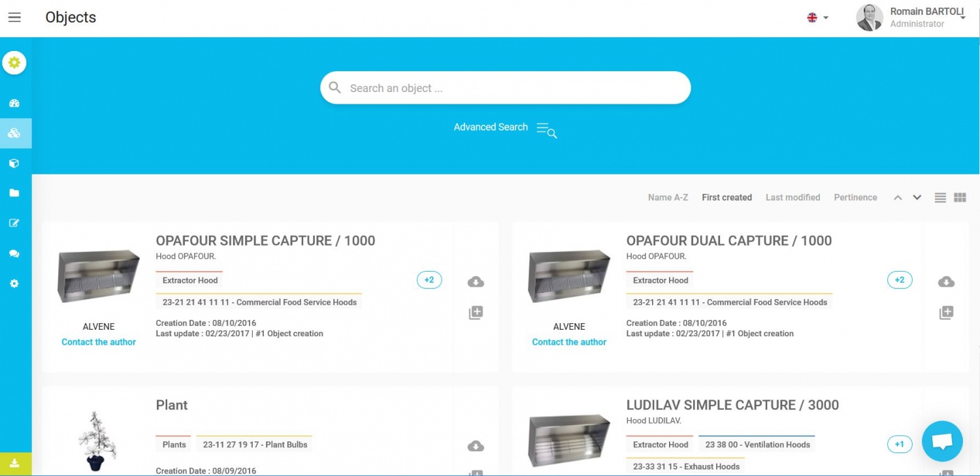Contact the author of OPAFOUR DUAL CAPTURE
Image resolution: width=980 pixels, height=476 pixels.
point(568,342)
